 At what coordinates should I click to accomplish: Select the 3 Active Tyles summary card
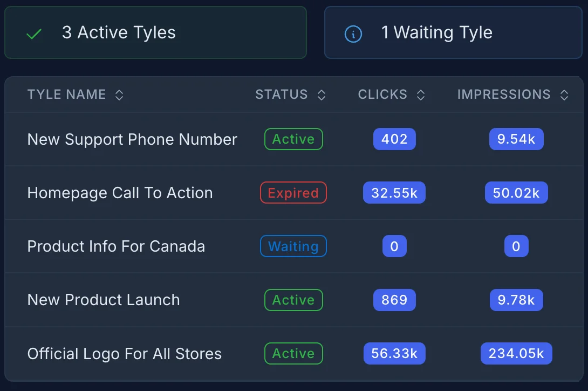click(155, 32)
